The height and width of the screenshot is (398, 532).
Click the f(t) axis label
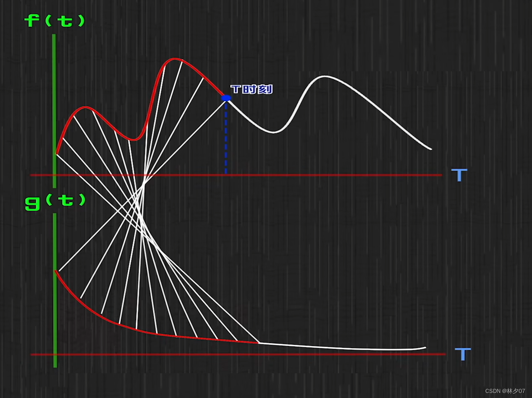[55, 21]
